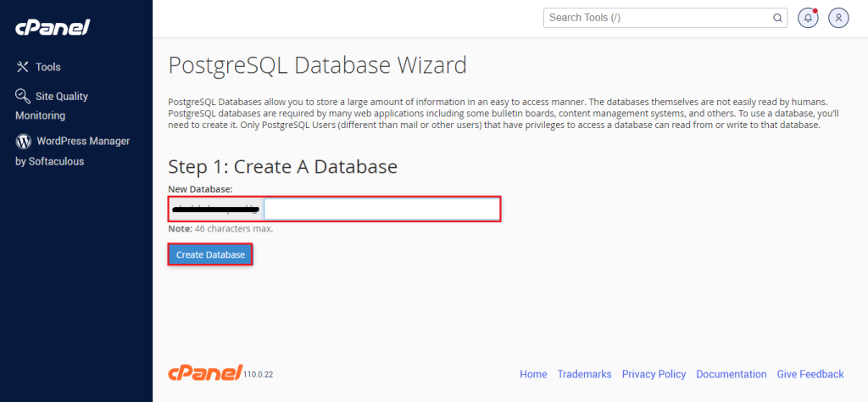Click the Tools wrench icon
868x402 pixels.
click(x=23, y=67)
